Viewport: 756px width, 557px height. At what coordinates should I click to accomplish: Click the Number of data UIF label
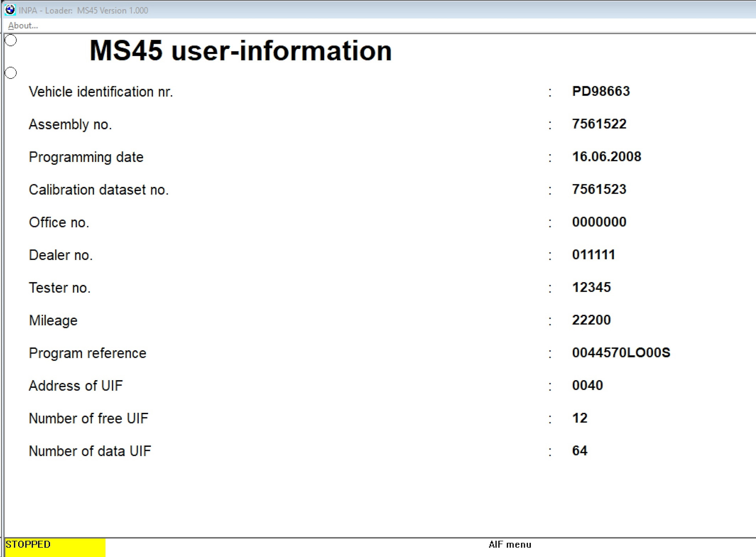pyautogui.click(x=90, y=451)
